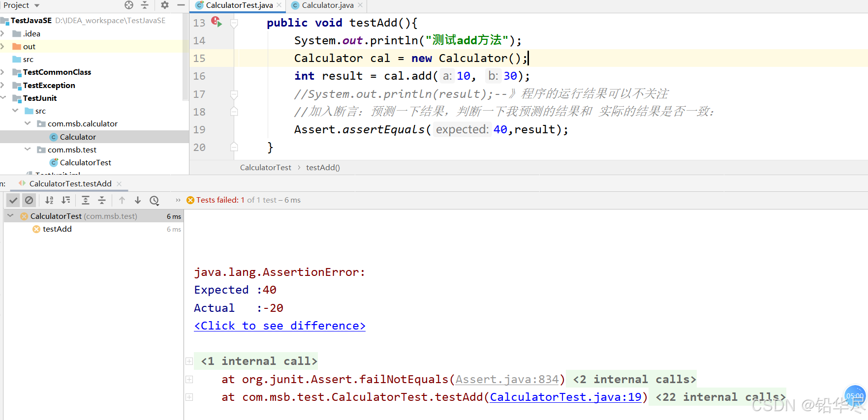Click Actual :-20 line in console

[x=239, y=308]
